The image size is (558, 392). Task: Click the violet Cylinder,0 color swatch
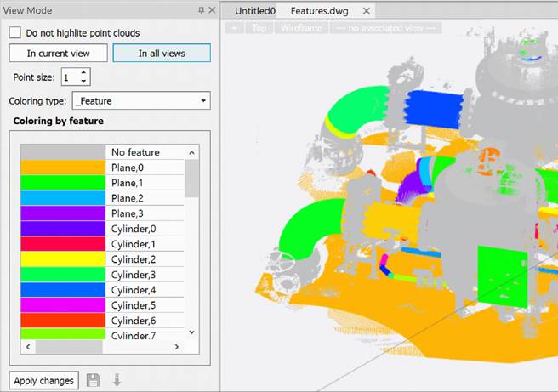click(x=63, y=229)
